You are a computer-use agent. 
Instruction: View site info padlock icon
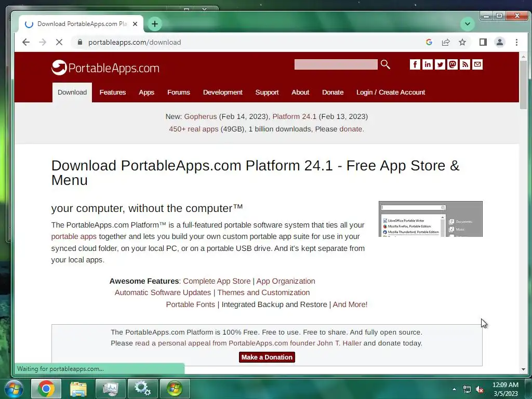pos(80,42)
